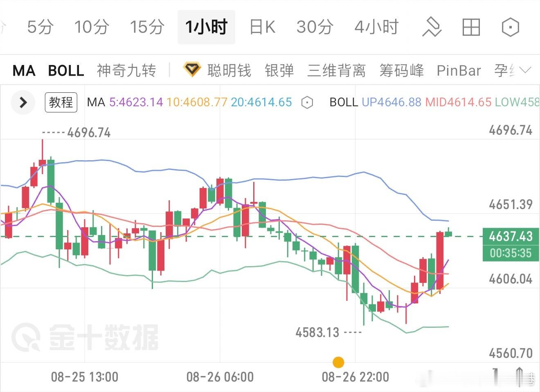Viewport: 540px width, 392px height.
Task: Open MA settings hexagon icon beside 20:4614.65
Action: [307, 102]
